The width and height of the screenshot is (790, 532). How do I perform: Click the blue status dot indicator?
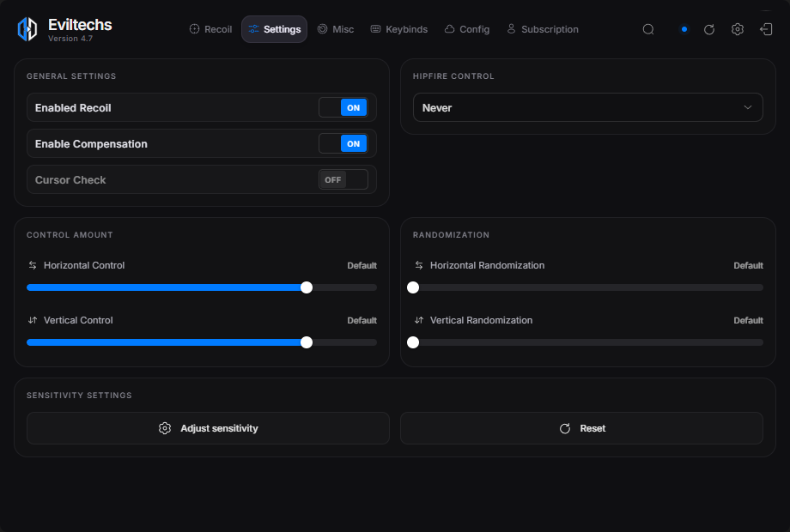(684, 29)
